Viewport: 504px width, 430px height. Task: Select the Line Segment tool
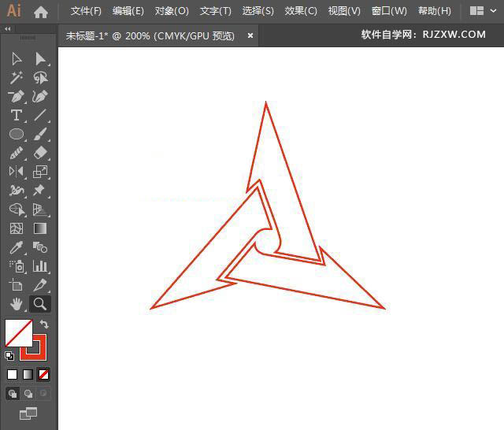[x=40, y=115]
